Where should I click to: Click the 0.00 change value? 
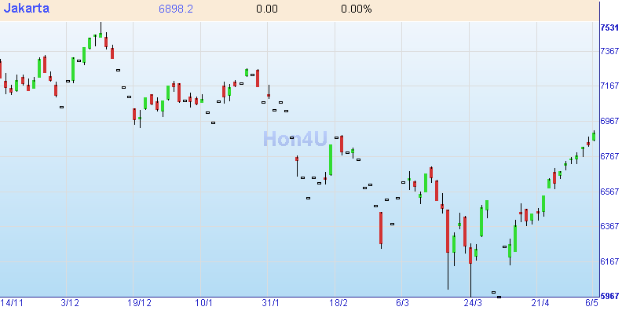tap(267, 9)
